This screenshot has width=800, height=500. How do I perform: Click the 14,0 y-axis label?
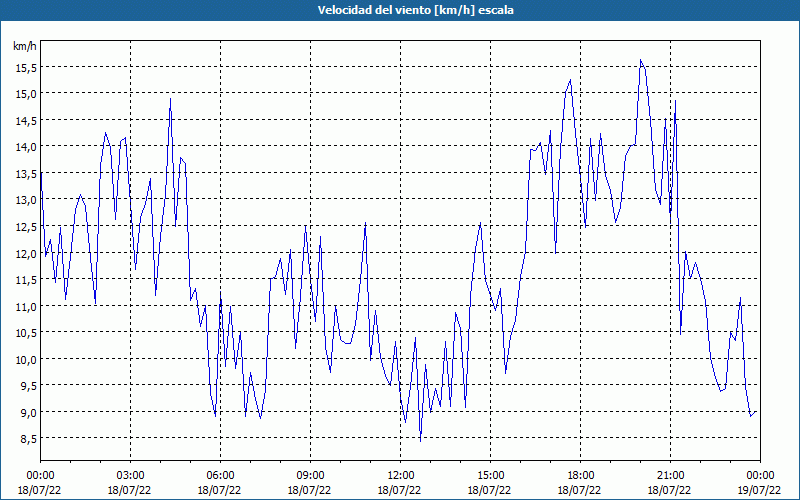pos(25,147)
